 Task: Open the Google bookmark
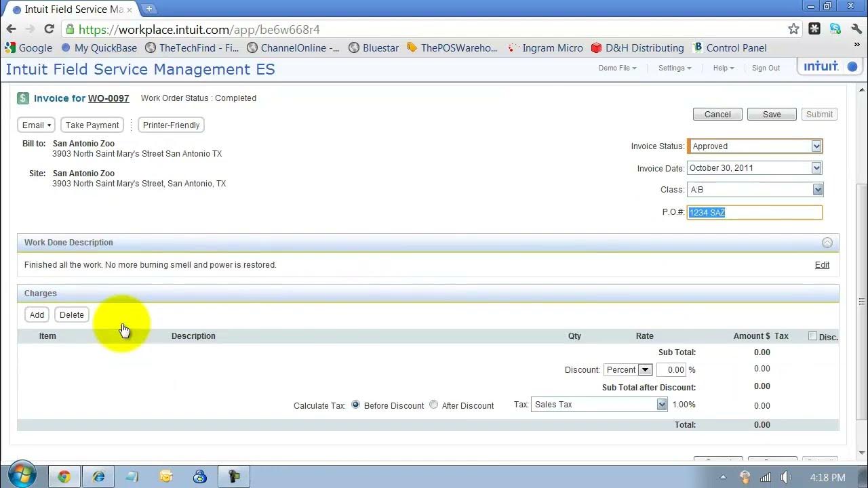28,48
